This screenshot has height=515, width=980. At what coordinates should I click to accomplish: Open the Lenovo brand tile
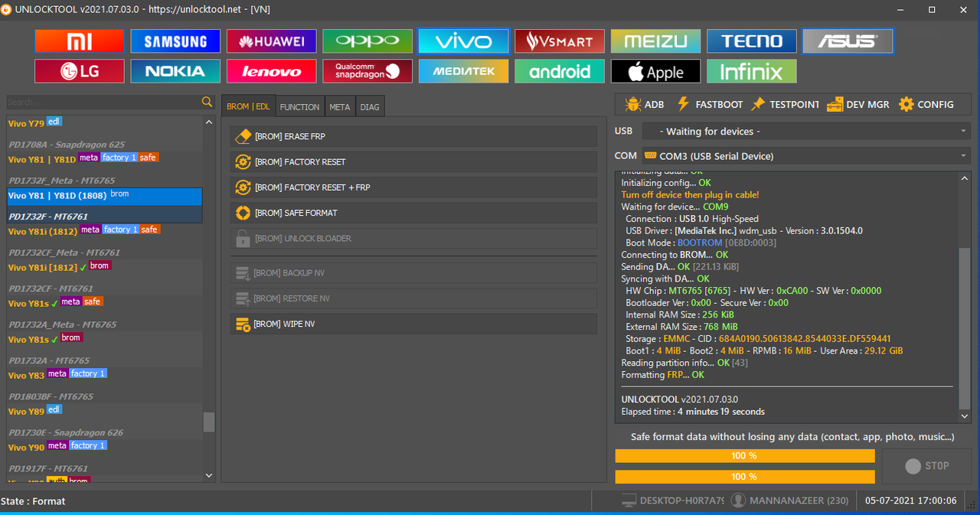pyautogui.click(x=271, y=71)
